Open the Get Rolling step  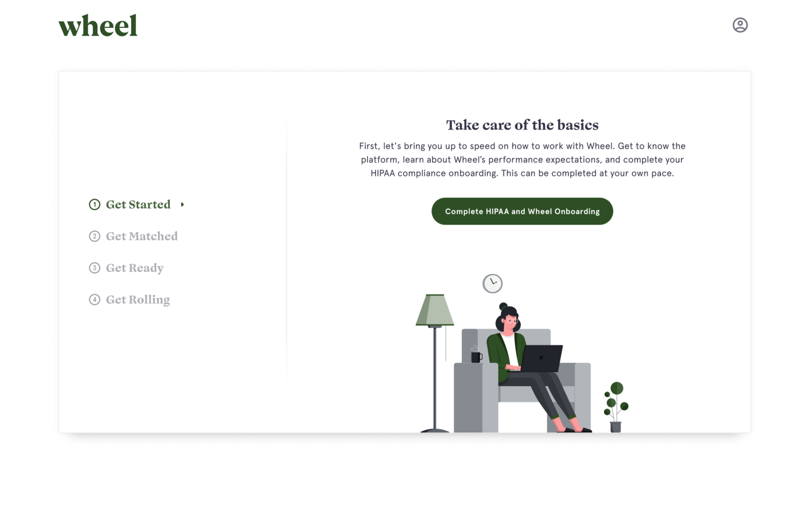(138, 300)
